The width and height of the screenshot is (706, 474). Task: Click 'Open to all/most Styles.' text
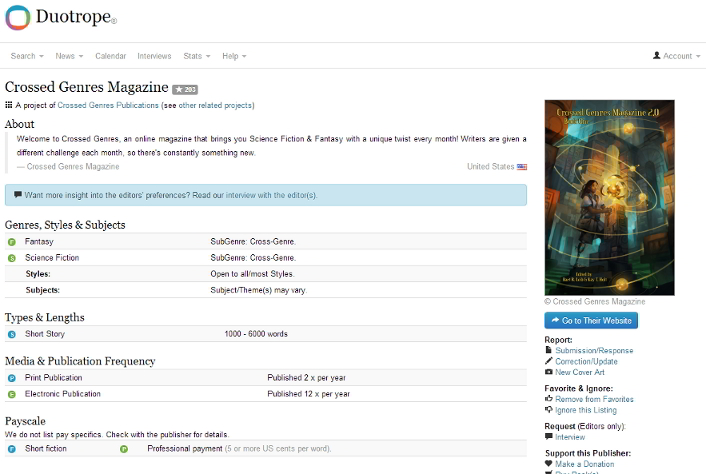(252, 274)
